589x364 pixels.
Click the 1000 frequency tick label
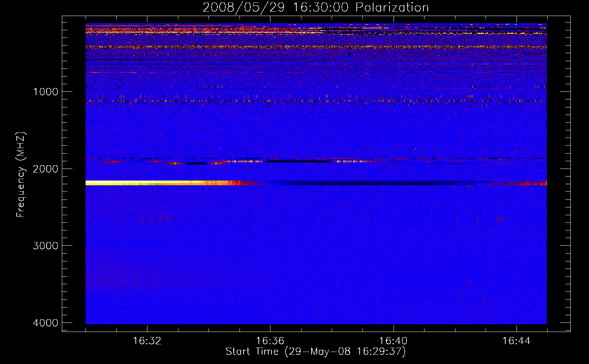pyautogui.click(x=46, y=91)
